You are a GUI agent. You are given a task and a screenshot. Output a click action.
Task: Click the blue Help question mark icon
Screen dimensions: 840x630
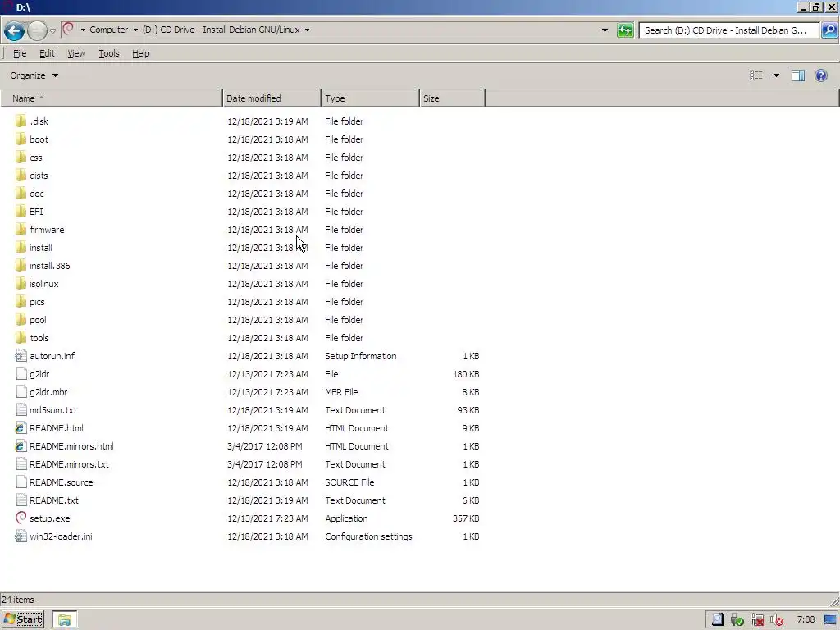click(x=820, y=75)
